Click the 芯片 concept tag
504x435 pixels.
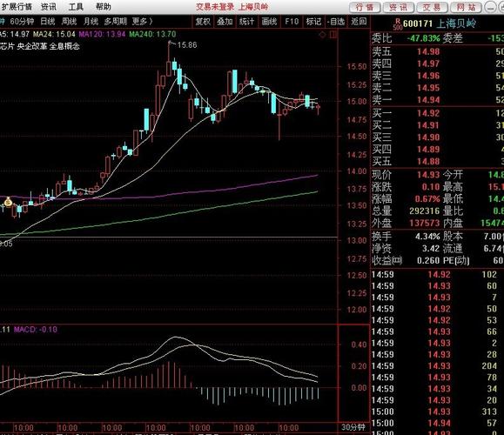click(7, 46)
